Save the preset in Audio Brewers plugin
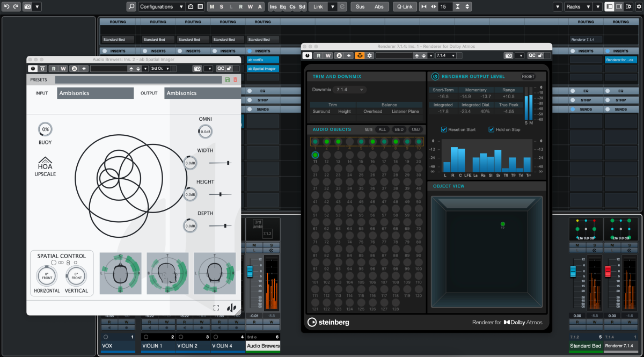 coord(228,79)
